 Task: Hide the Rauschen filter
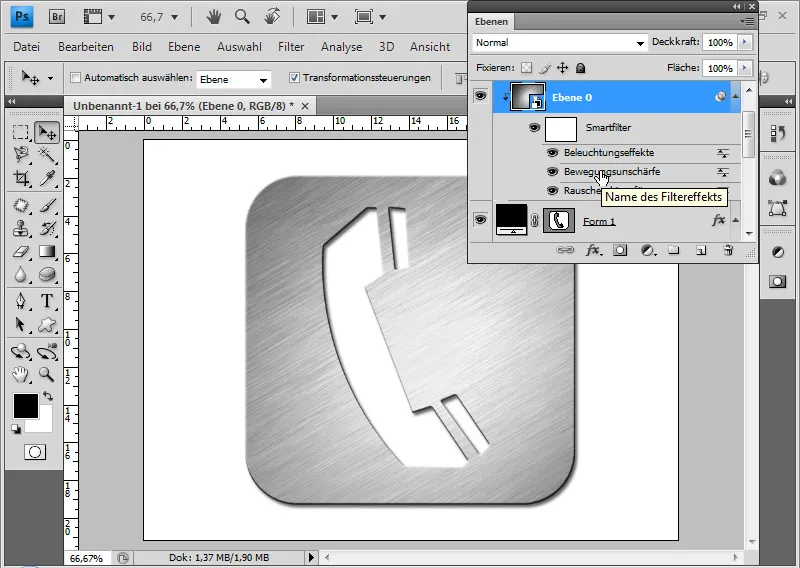[x=552, y=190]
